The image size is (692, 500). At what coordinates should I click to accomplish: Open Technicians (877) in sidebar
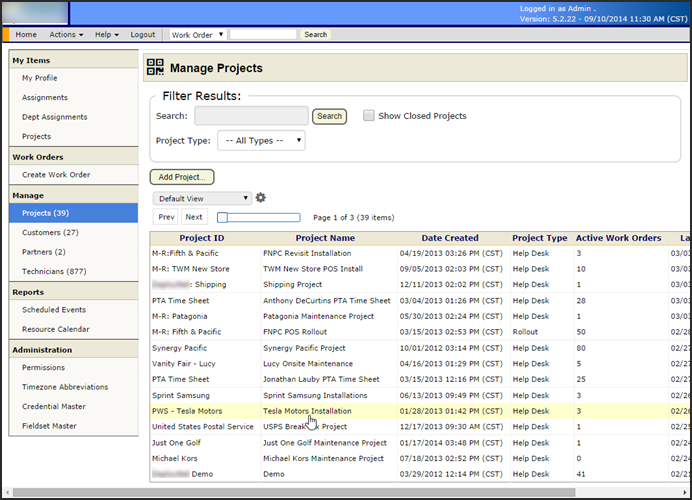tap(54, 271)
